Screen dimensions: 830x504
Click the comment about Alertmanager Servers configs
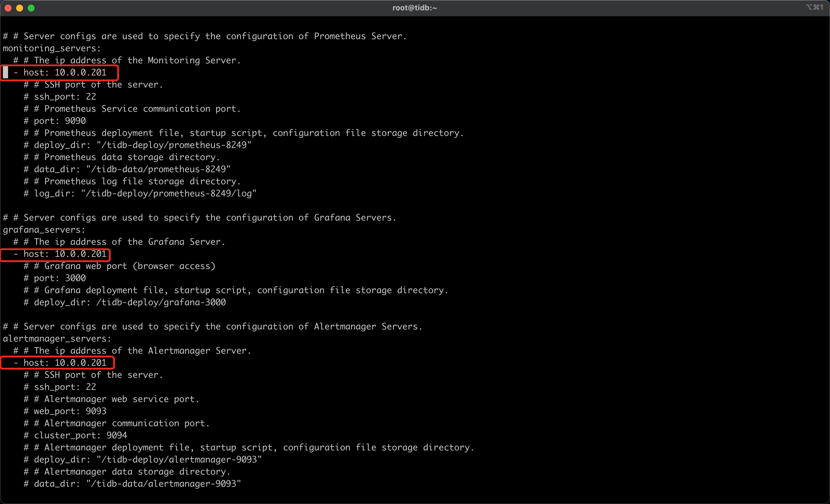(213, 327)
